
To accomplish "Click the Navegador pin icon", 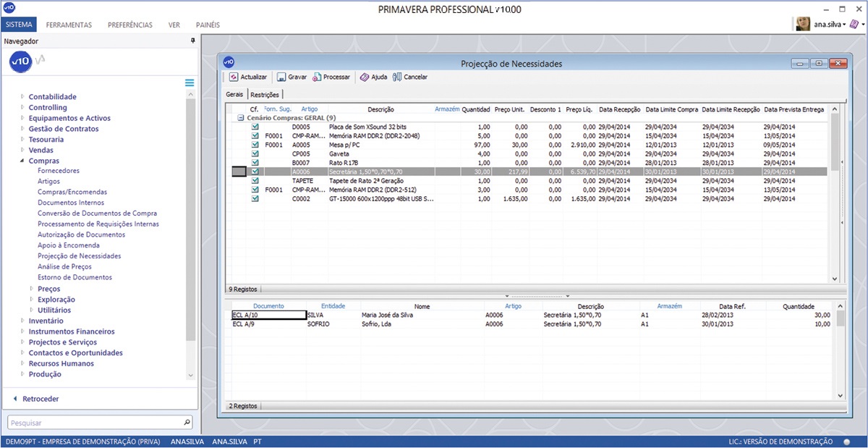I will (192, 41).
